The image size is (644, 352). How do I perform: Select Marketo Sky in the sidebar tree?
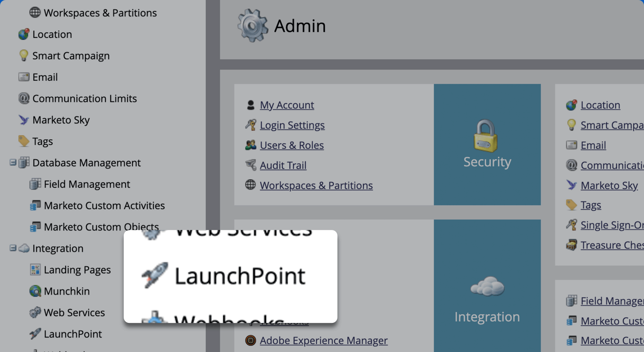(x=61, y=120)
